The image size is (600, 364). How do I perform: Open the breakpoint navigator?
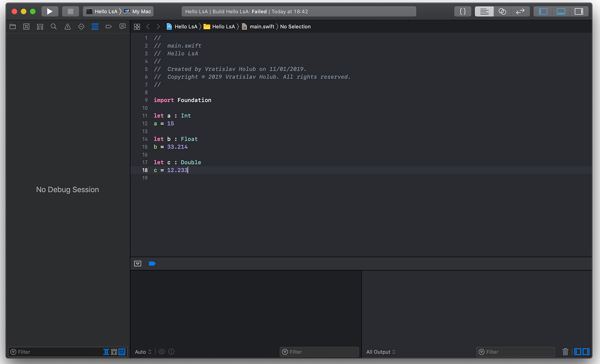109,26
